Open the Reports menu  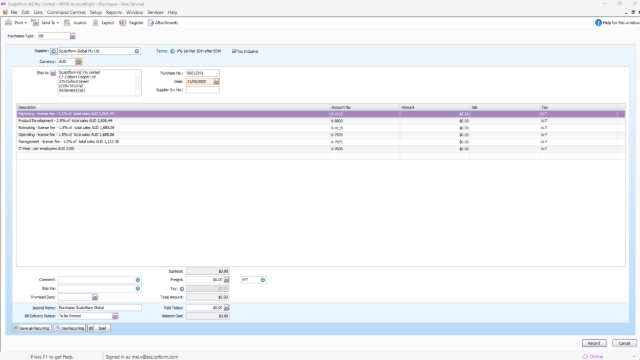pos(114,13)
